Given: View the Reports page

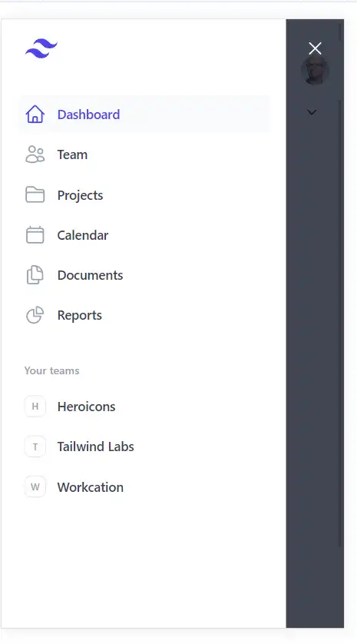Looking at the screenshot, I should tap(144, 315).
